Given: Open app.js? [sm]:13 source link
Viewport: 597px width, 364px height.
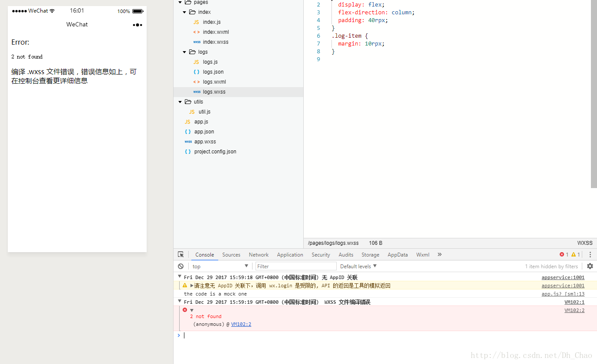Looking at the screenshot, I should (x=563, y=294).
